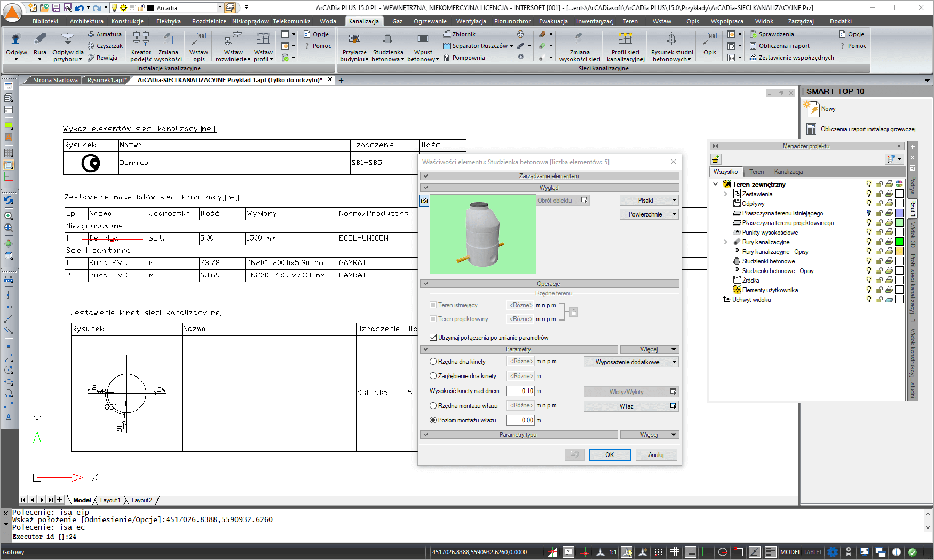
Task: Click Obrót obiektu button
Action: (x=563, y=201)
